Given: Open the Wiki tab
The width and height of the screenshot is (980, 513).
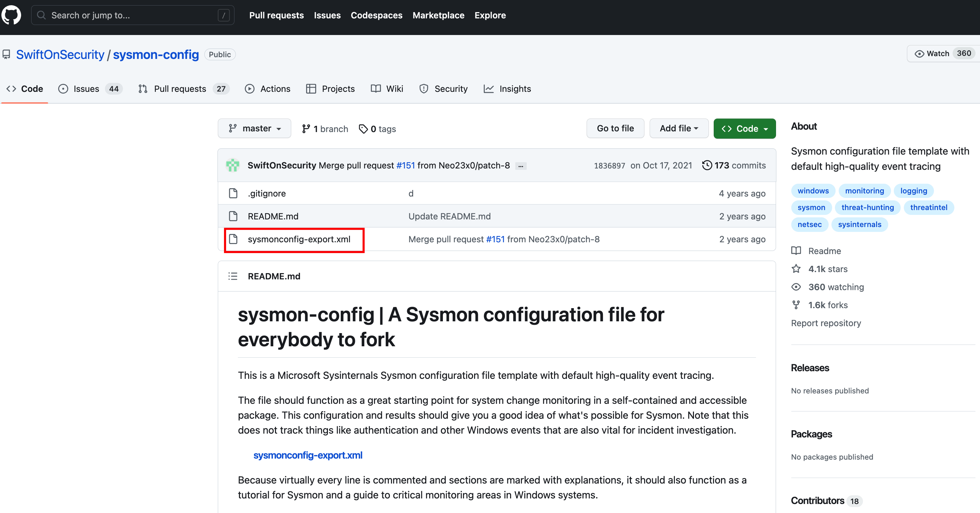Looking at the screenshot, I should click(x=387, y=89).
